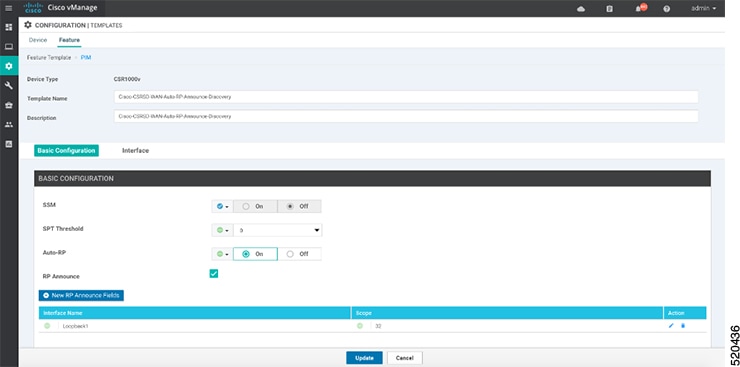Click the scope value 32 cell
Viewport: 740px width, 367px height.
pos(378,326)
